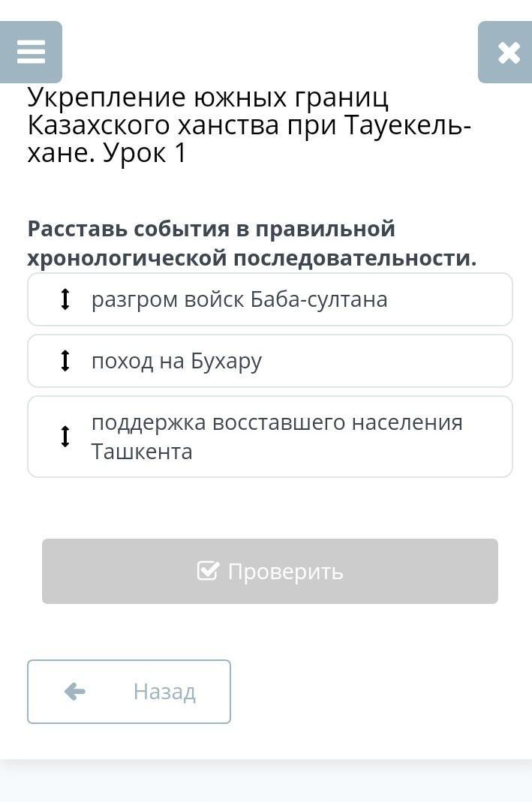Screen dimensions: 532x802
Task: Click the word Ташкента in third item
Action: tap(142, 452)
